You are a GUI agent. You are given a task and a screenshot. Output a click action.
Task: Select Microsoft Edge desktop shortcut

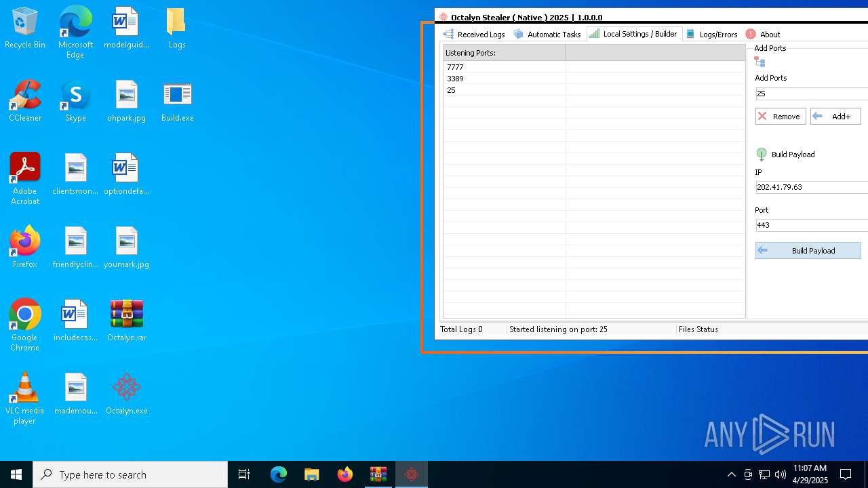[x=75, y=33]
